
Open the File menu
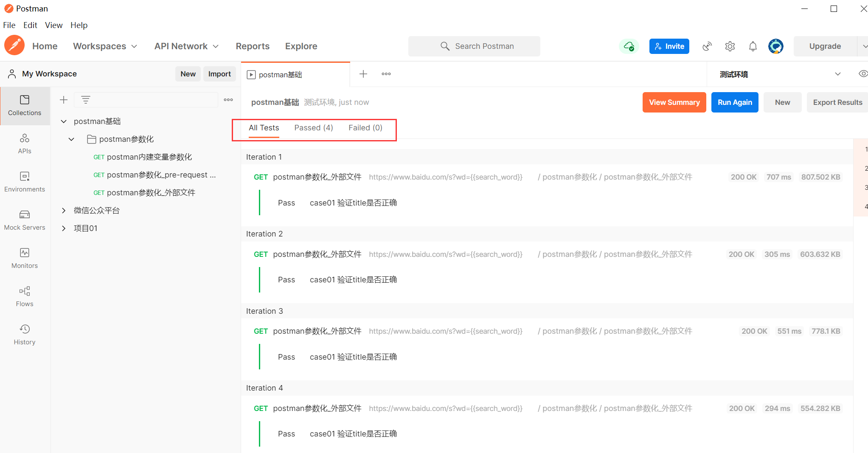click(9, 25)
